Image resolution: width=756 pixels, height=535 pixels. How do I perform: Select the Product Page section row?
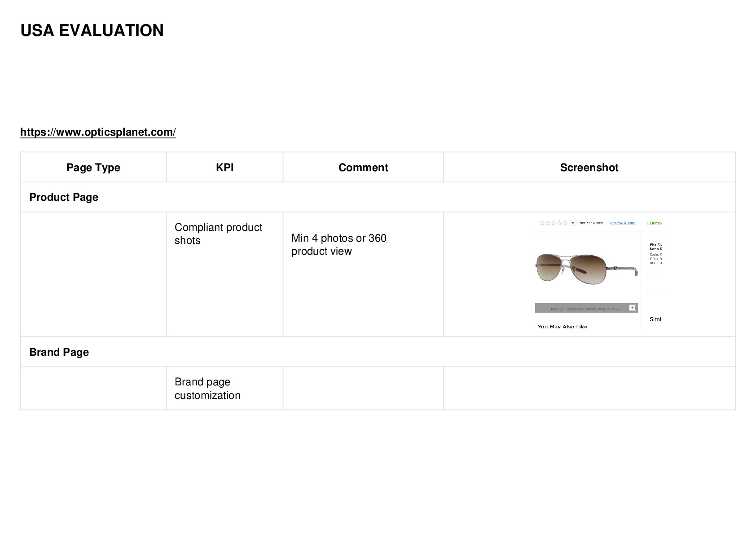click(x=378, y=197)
